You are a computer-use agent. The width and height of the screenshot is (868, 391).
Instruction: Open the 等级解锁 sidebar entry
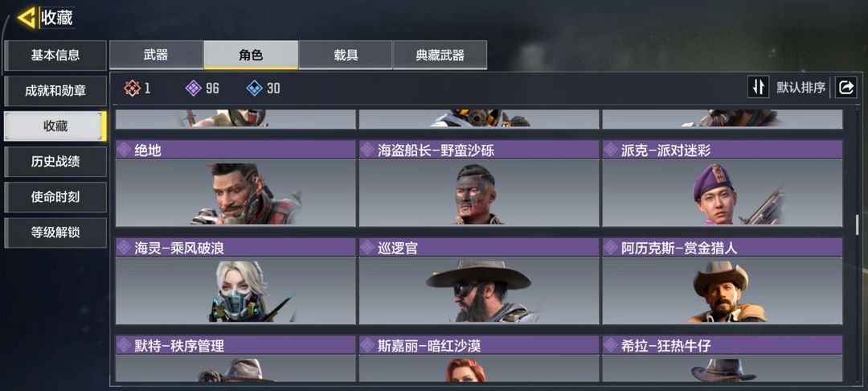(55, 233)
